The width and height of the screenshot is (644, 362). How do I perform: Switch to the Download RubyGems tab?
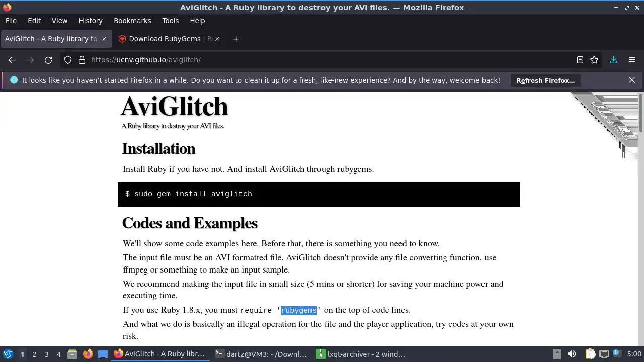[x=169, y=39]
